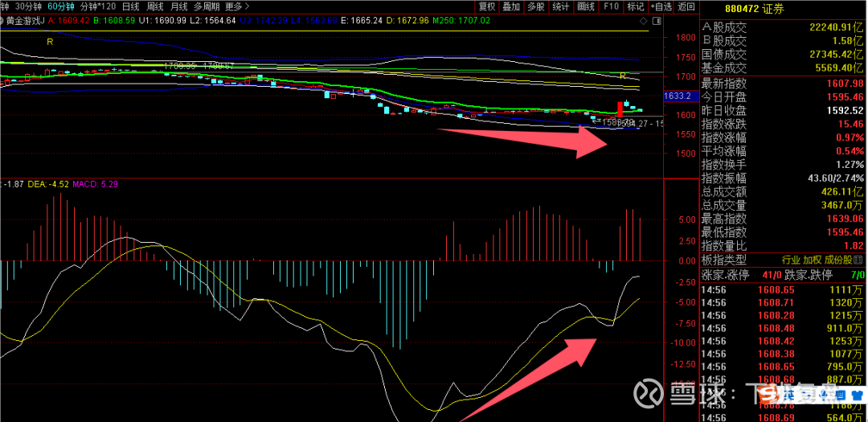Viewport: 868px width, 422px height.
Task: Click the 最新指数 value 1607.98
Action: 845,84
